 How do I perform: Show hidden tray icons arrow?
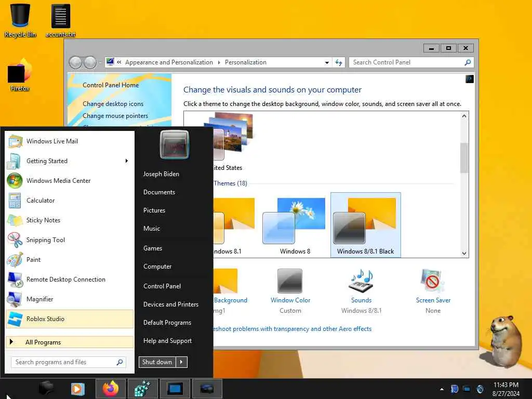[442, 389]
